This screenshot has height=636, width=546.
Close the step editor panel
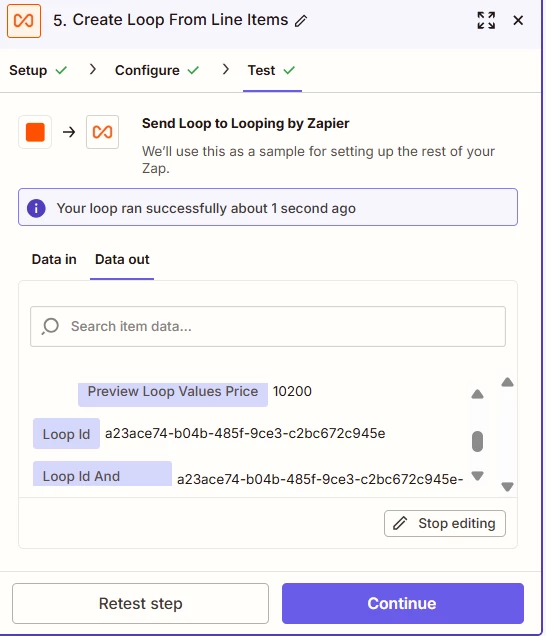click(x=518, y=20)
